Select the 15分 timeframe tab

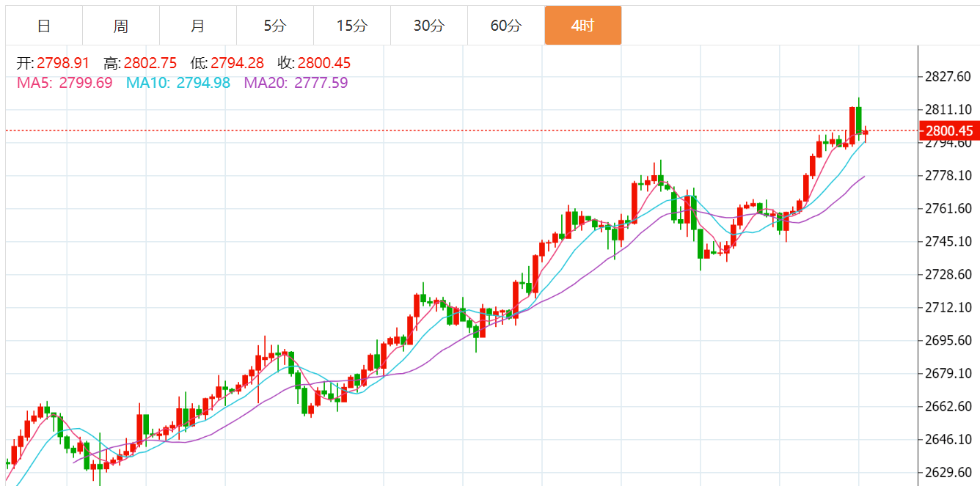point(352,26)
